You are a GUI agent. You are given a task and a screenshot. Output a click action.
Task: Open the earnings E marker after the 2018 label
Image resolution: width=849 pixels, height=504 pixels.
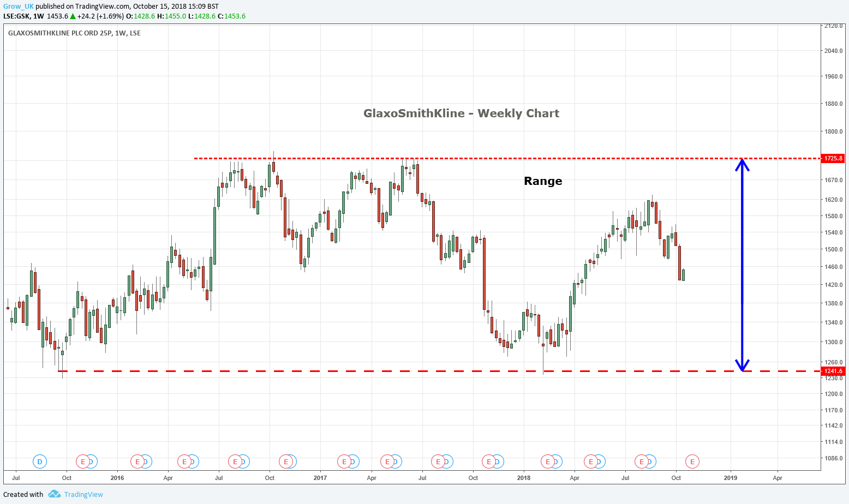pyautogui.click(x=548, y=462)
